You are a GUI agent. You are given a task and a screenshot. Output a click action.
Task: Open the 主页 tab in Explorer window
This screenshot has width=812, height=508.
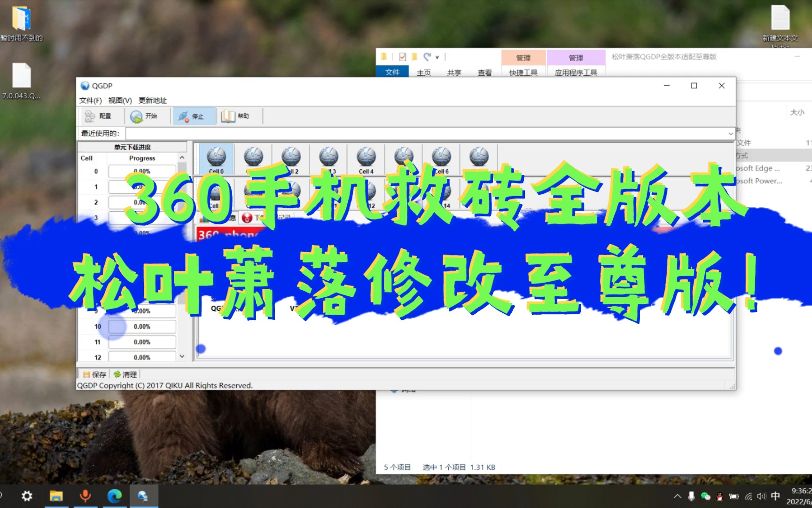(x=424, y=72)
